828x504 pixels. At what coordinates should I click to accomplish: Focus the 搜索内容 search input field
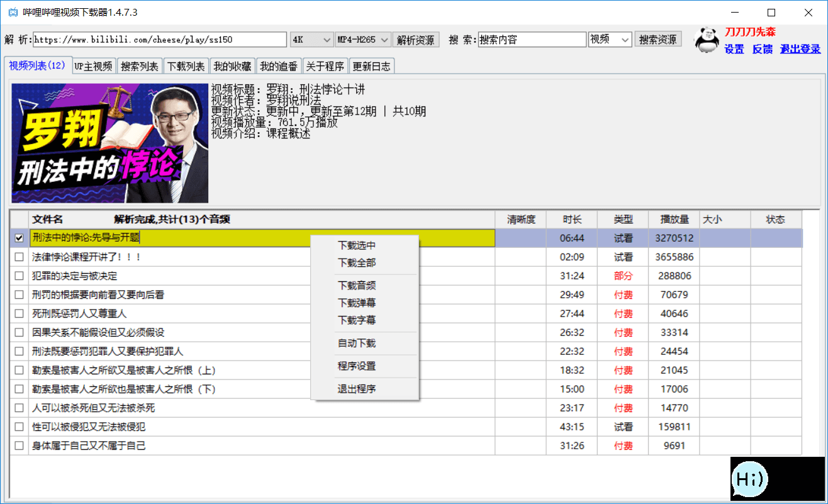click(x=532, y=40)
